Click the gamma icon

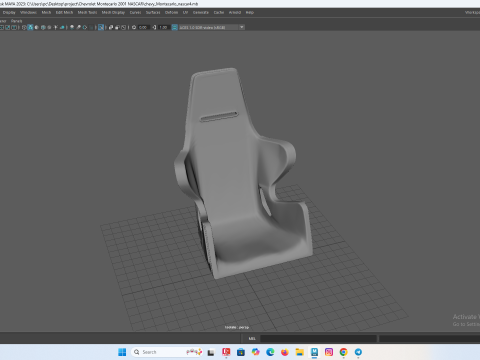point(154,27)
